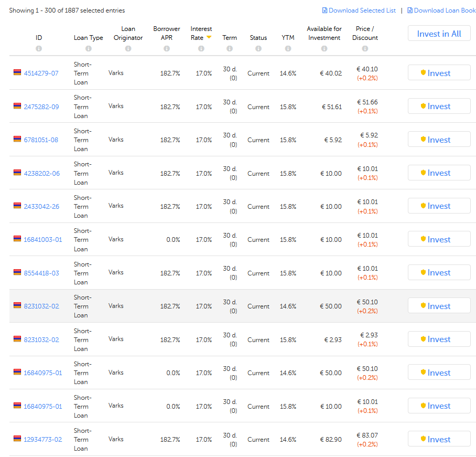The image size is (476, 457).
Task: Open loan 16841003-01 details
Action: click(43, 240)
